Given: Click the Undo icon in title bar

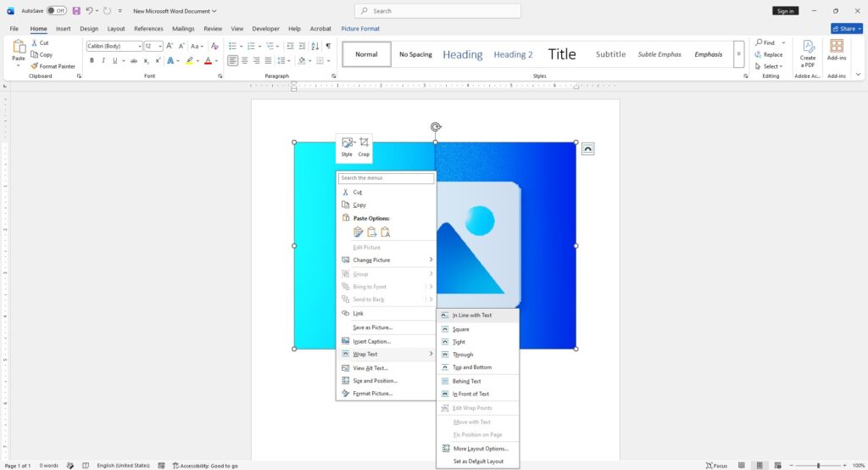Looking at the screenshot, I should (x=89, y=10).
